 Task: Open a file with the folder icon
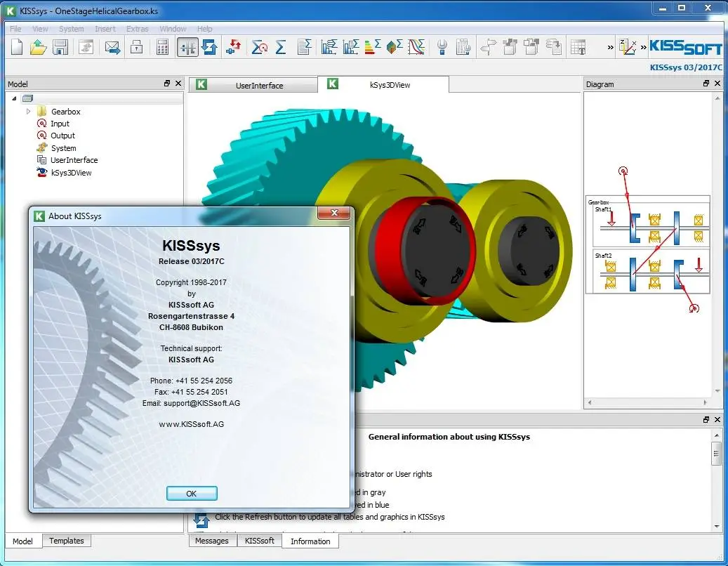pyautogui.click(x=38, y=47)
